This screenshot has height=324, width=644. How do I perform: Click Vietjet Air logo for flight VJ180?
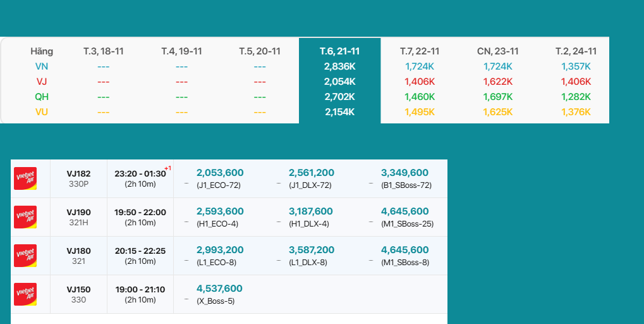pyautogui.click(x=25, y=256)
